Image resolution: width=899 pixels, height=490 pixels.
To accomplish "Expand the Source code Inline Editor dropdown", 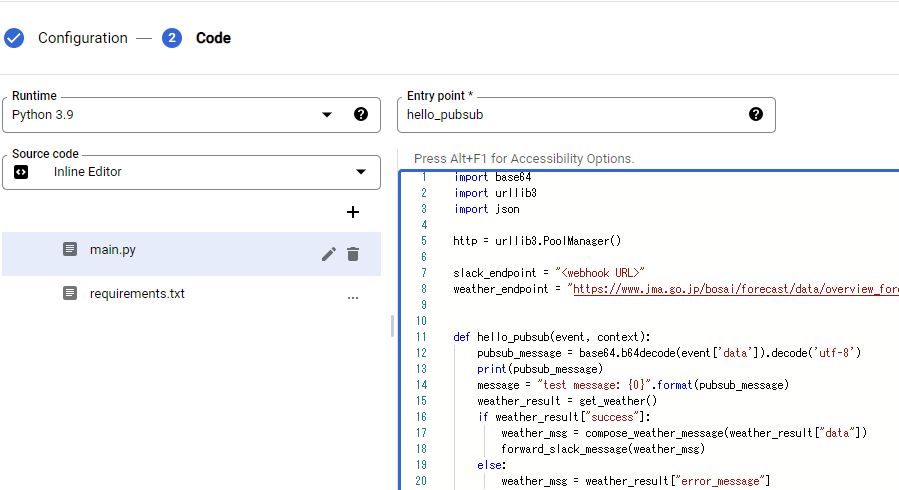I will 361,172.
